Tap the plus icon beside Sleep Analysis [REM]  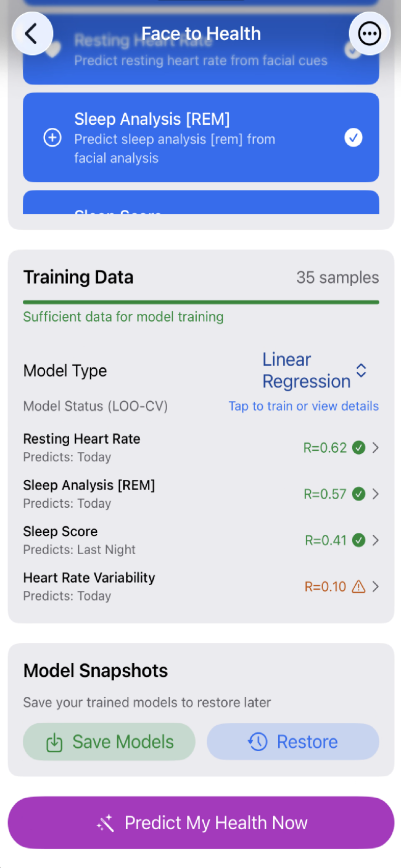point(52,137)
